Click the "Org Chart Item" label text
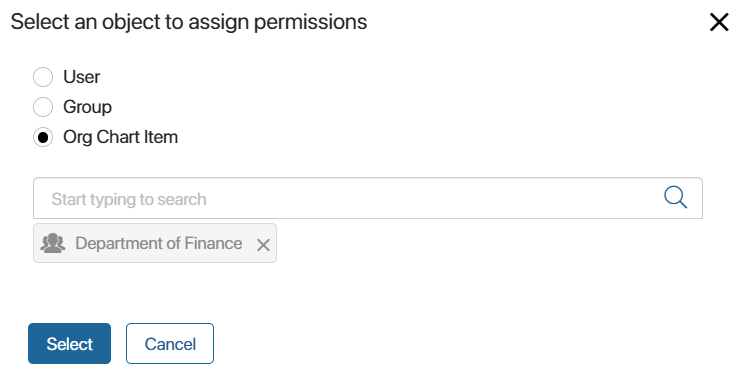The image size is (739, 371). pyautogui.click(x=121, y=137)
